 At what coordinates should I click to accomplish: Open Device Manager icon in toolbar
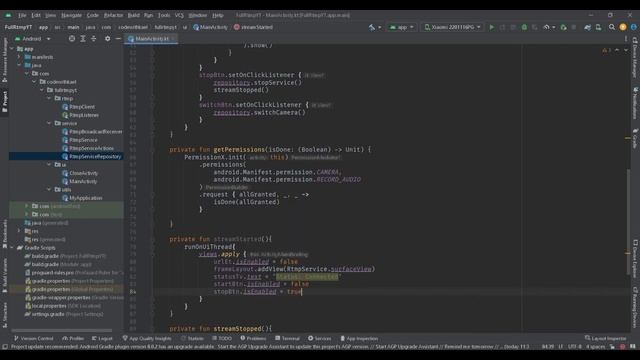pyautogui.click(x=598, y=27)
